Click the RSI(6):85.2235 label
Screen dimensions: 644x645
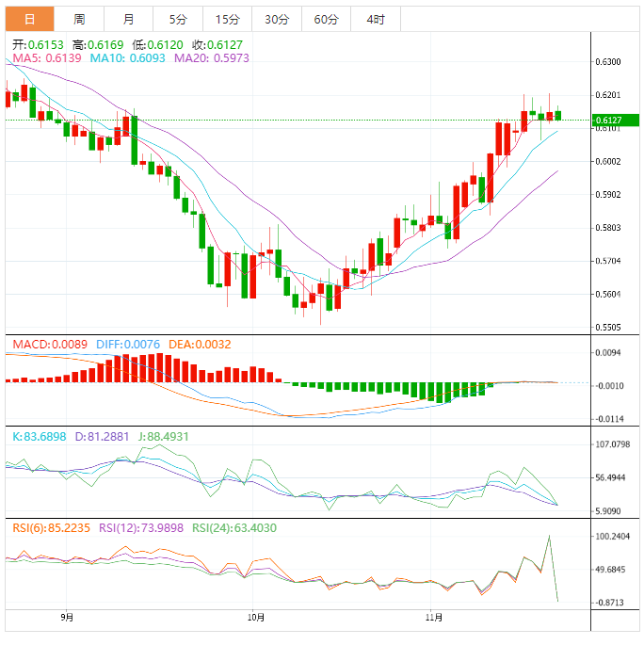[51, 527]
